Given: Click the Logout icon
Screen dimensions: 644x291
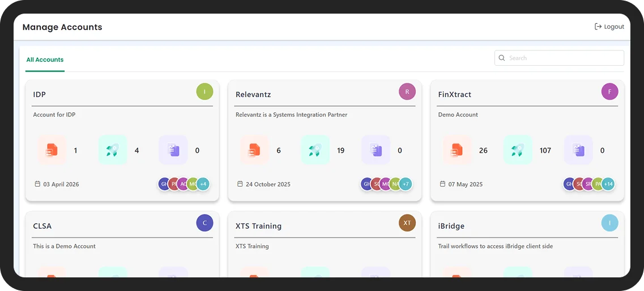Looking at the screenshot, I should click(x=598, y=27).
